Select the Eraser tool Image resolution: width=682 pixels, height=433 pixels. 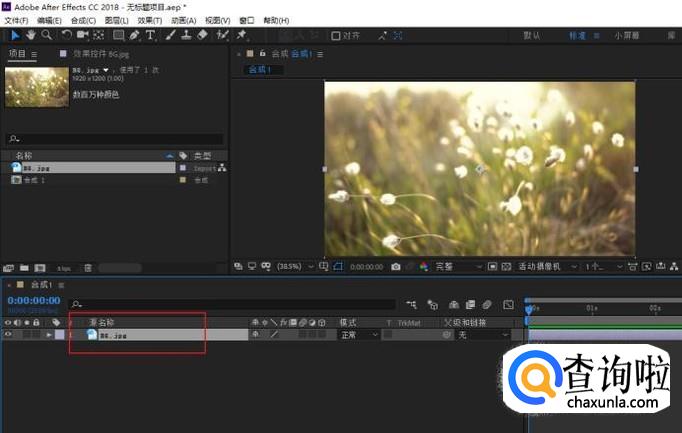click(203, 35)
